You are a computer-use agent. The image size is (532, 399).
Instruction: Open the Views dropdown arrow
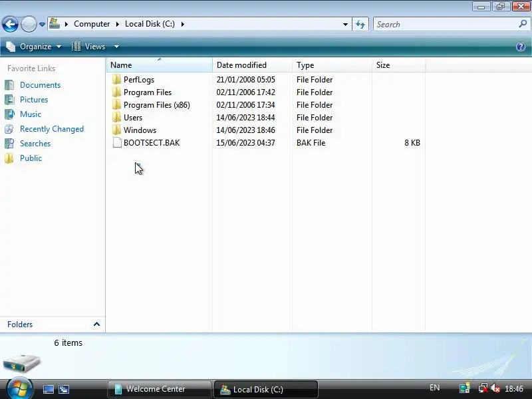click(x=116, y=47)
